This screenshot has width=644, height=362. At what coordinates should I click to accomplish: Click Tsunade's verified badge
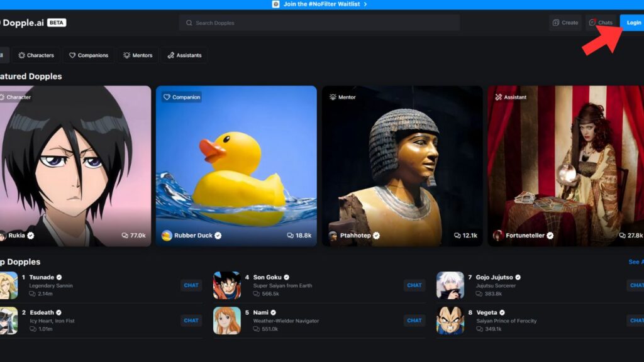coord(59,277)
